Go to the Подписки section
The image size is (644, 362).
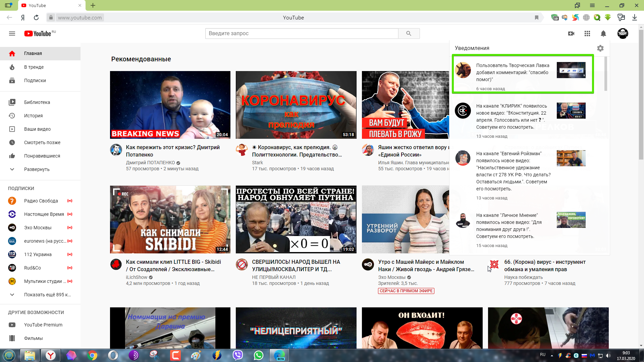pos(35,80)
